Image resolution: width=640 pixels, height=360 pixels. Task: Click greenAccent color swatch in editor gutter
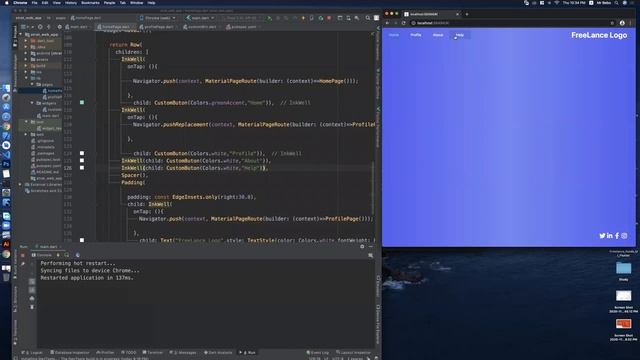point(82,102)
